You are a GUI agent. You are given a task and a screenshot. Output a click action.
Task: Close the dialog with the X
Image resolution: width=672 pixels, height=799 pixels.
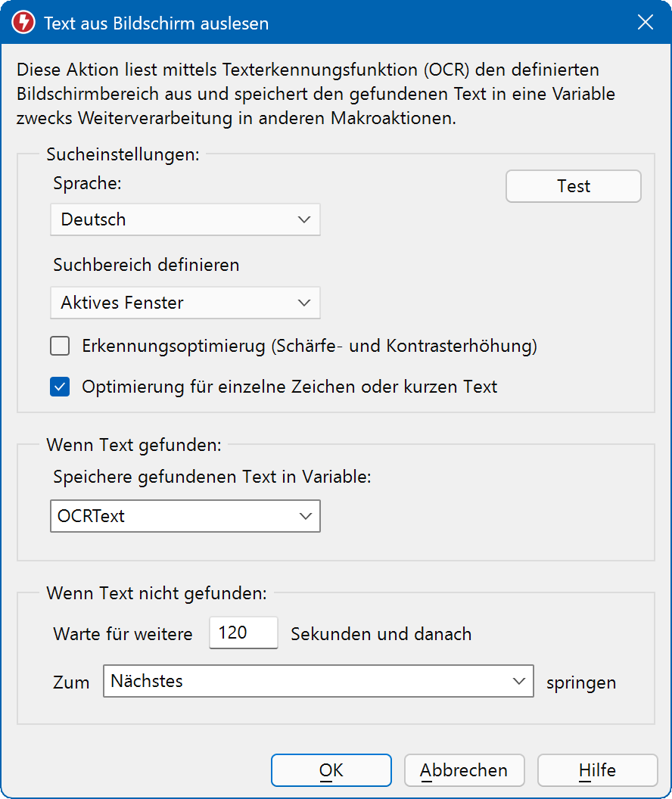[x=645, y=22]
